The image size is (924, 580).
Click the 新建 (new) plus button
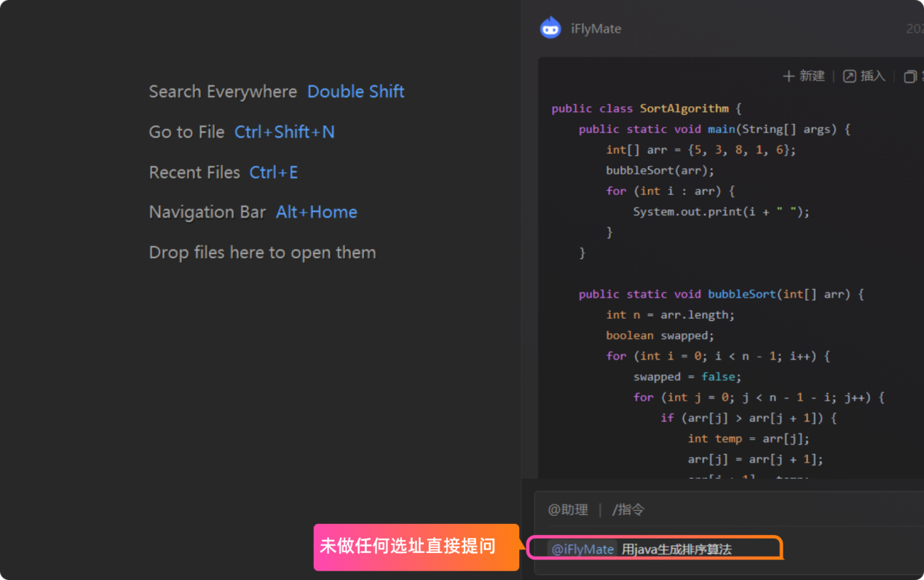coord(804,76)
